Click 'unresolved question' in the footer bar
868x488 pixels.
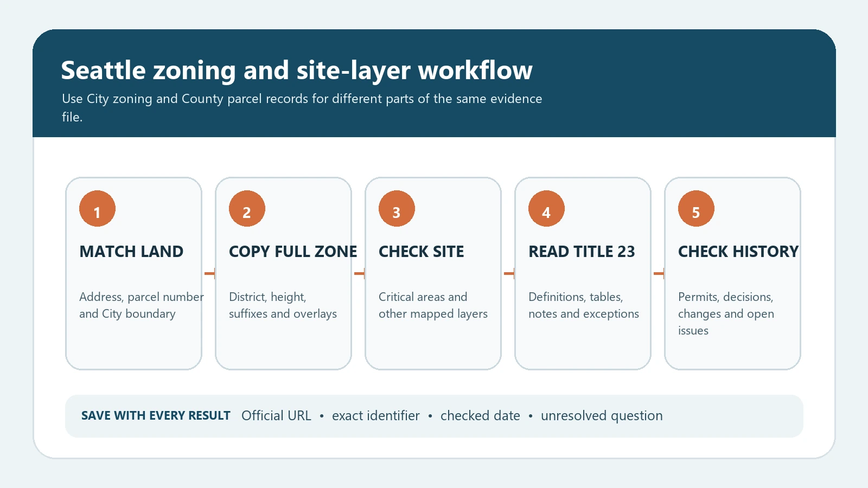coord(602,416)
